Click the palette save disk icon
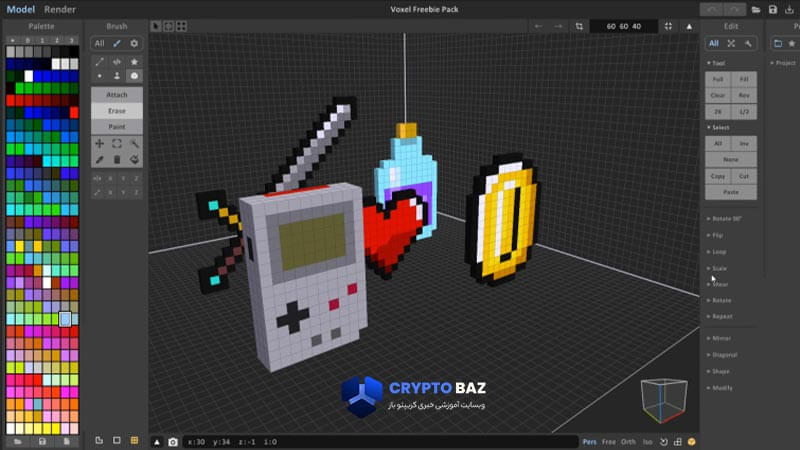Image resolution: width=800 pixels, height=450 pixels. tap(42, 441)
